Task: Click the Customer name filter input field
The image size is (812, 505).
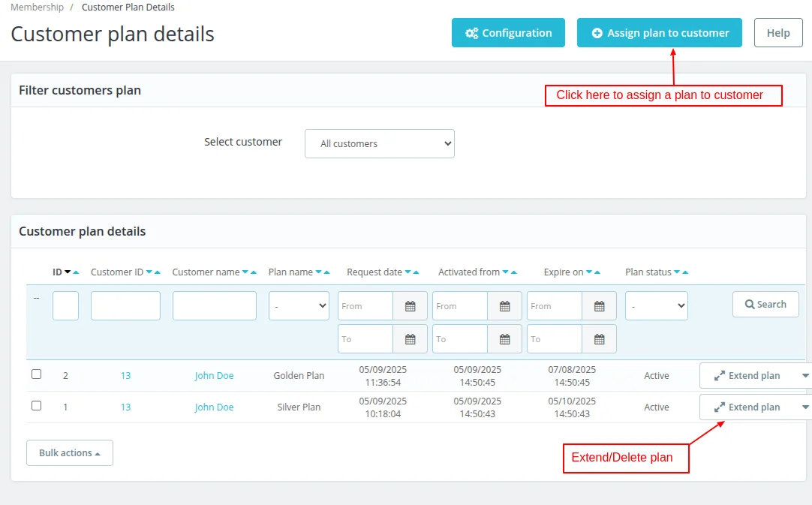Action: [x=214, y=305]
